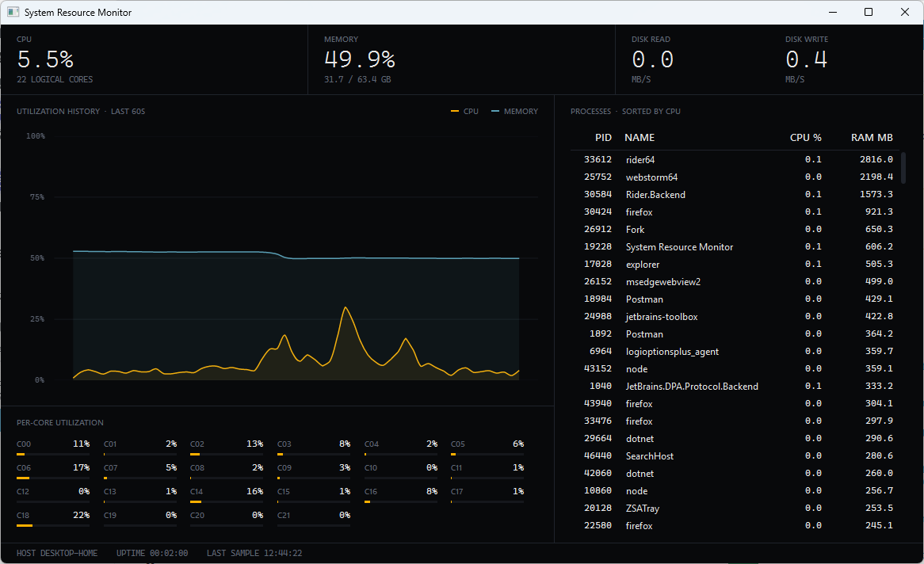Click the DISK READ 0.0 value
This screenshot has width=924, height=564.
pyautogui.click(x=652, y=59)
